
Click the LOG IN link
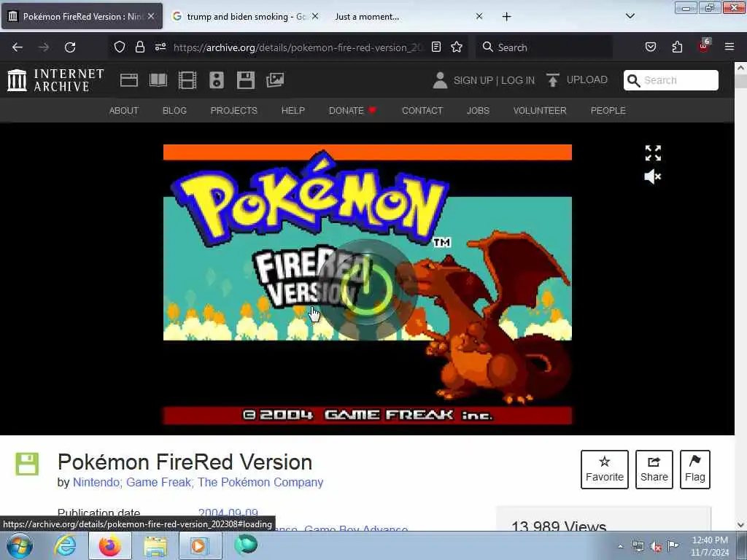tap(518, 80)
